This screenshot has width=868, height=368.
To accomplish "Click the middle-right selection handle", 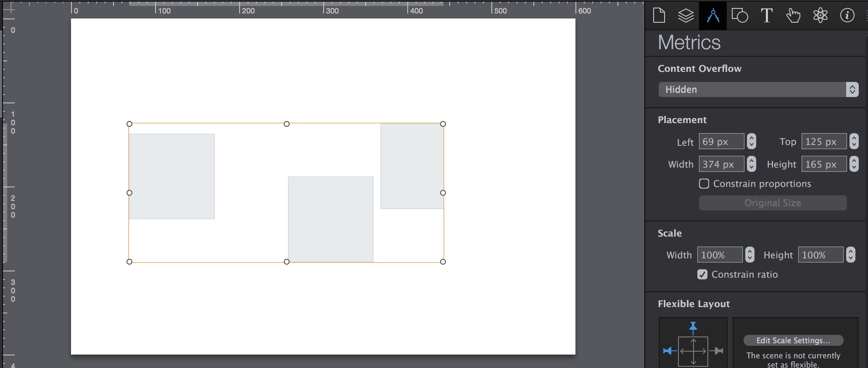I will point(443,193).
